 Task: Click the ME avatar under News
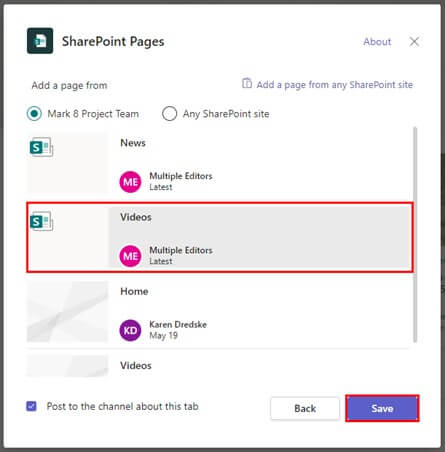click(x=130, y=182)
